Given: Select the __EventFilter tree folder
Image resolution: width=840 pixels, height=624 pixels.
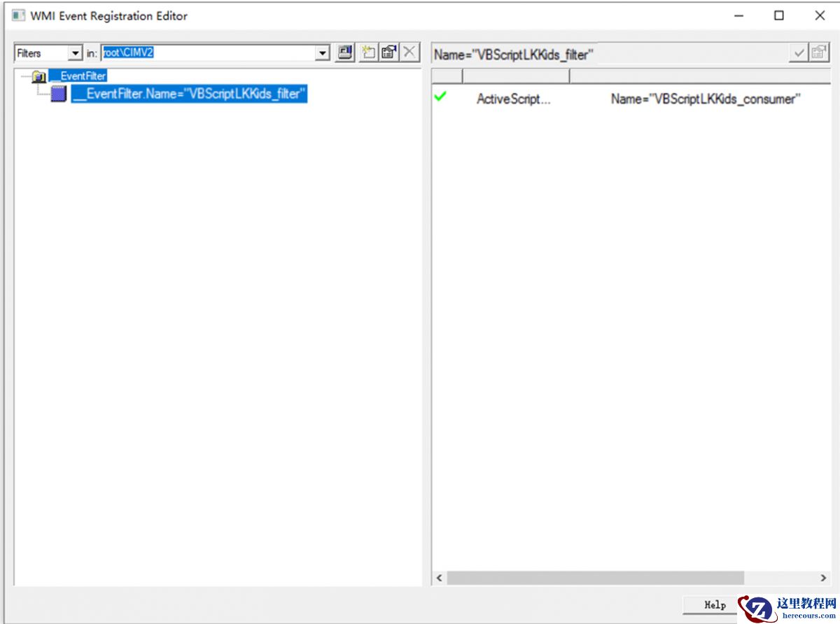Looking at the screenshot, I should (78, 76).
